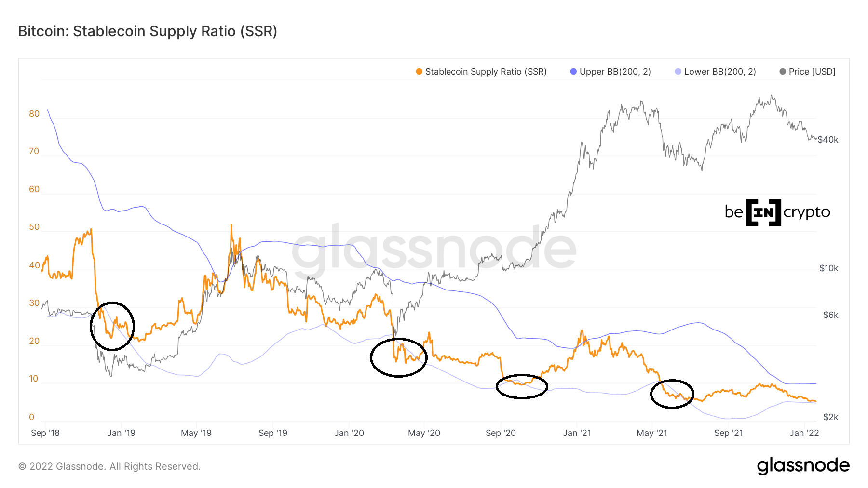Click the black circle near Sep '20
Viewport: 868px width, 488px height.
(x=522, y=386)
